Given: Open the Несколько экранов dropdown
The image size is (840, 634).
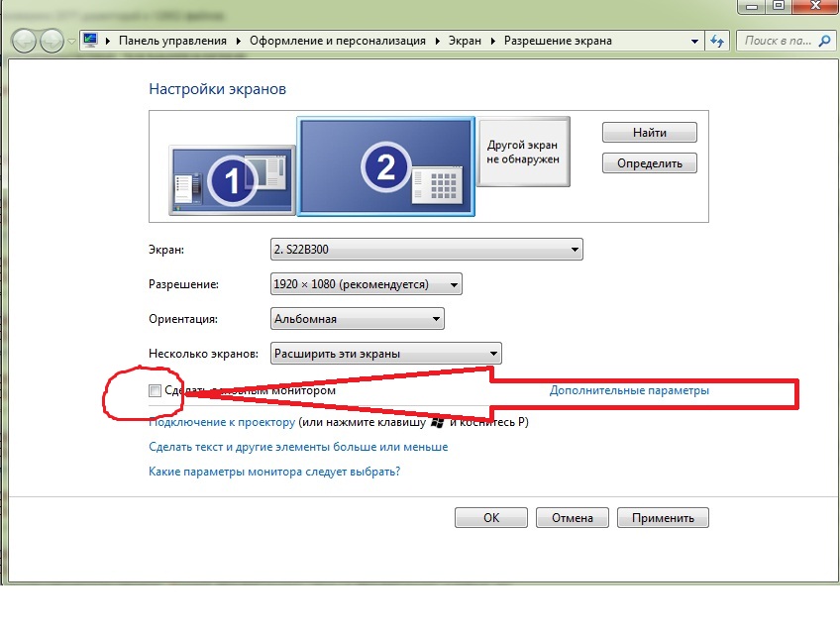Looking at the screenshot, I should (385, 354).
